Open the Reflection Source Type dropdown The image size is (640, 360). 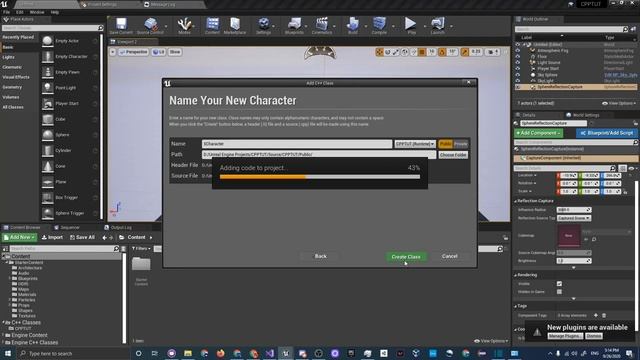[574, 218]
